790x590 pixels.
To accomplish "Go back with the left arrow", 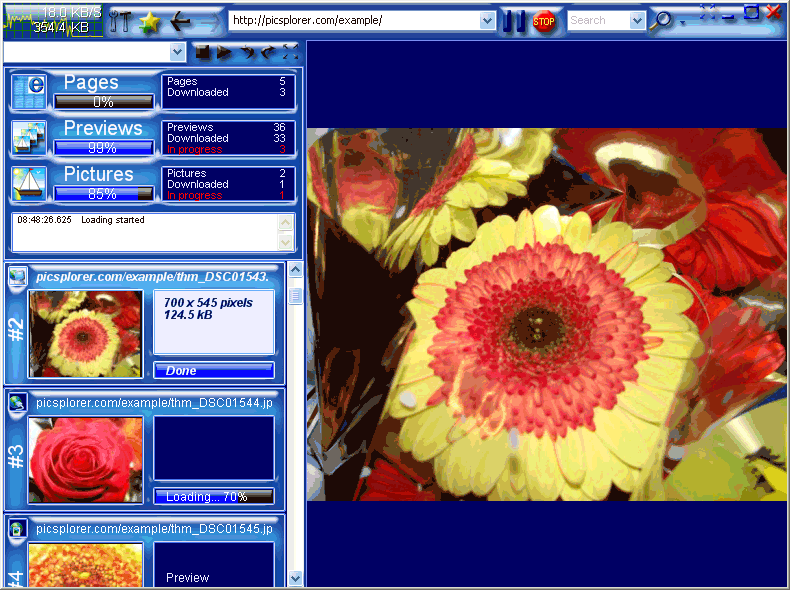I will click(180, 21).
